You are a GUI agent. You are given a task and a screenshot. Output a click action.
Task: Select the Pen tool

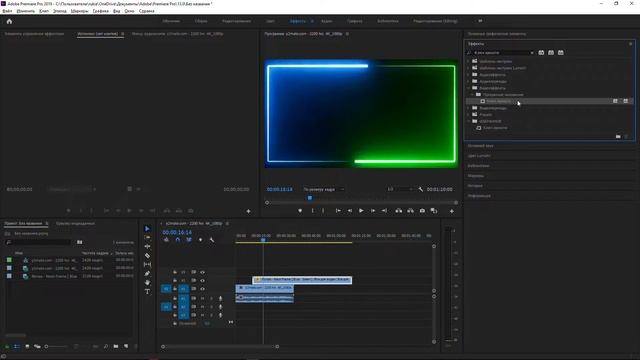coord(147,273)
